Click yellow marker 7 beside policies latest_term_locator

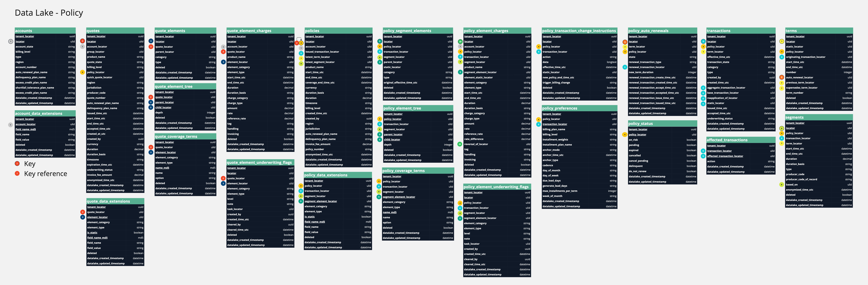point(301,58)
